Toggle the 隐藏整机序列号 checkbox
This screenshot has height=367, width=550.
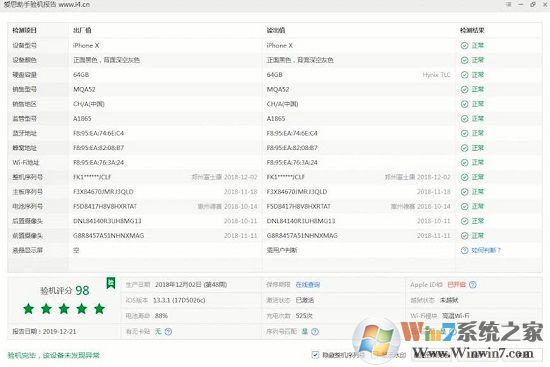(x=315, y=355)
